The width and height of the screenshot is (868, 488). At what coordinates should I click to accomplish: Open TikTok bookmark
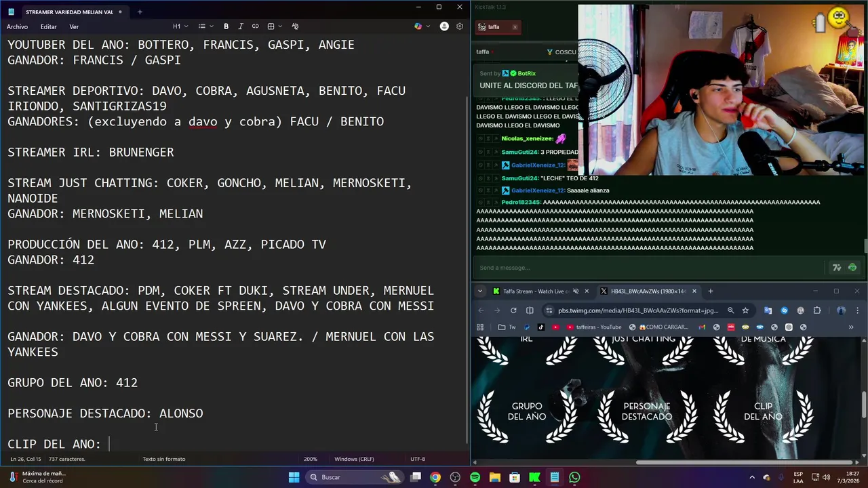click(540, 327)
